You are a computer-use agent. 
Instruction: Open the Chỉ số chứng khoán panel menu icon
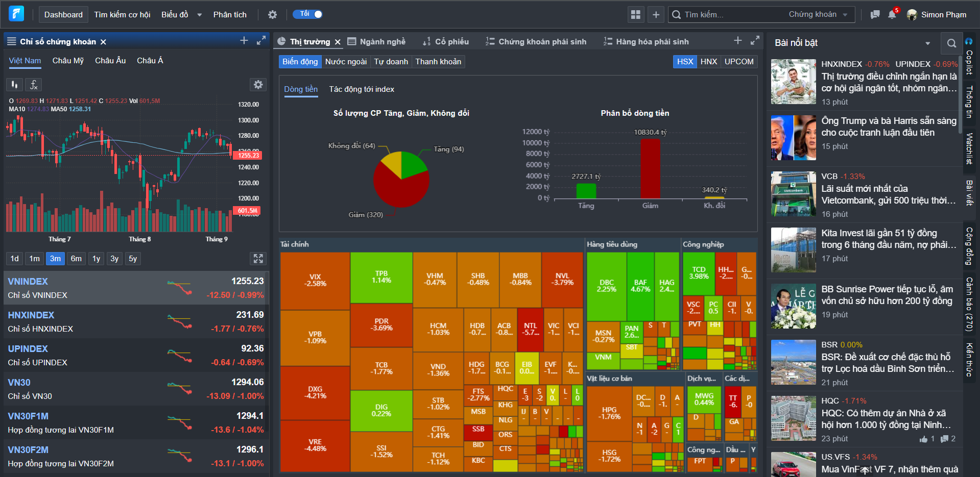[x=11, y=42]
